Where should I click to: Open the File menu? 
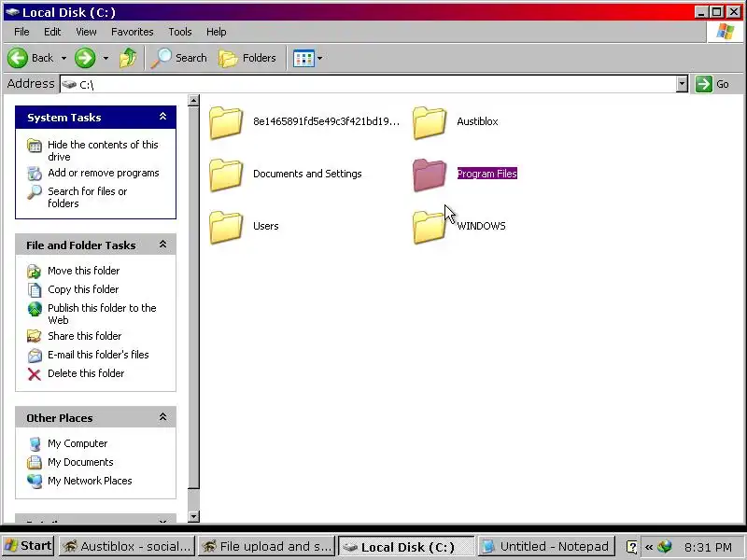click(21, 32)
